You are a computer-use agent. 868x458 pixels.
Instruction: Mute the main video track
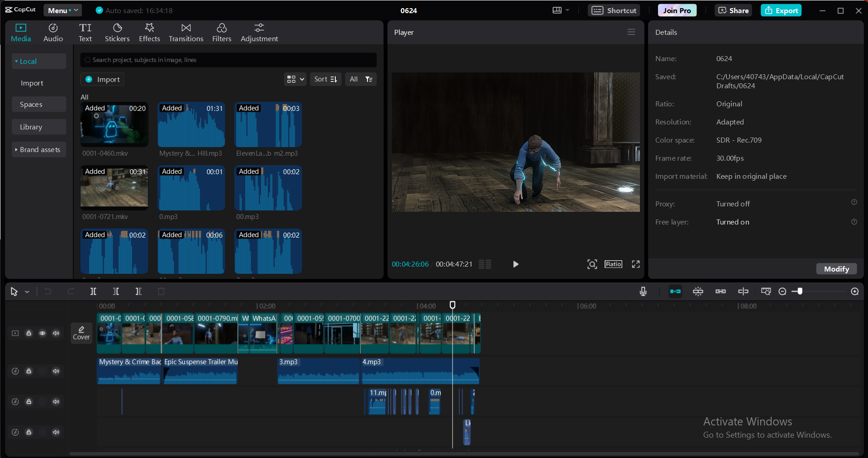(56, 334)
